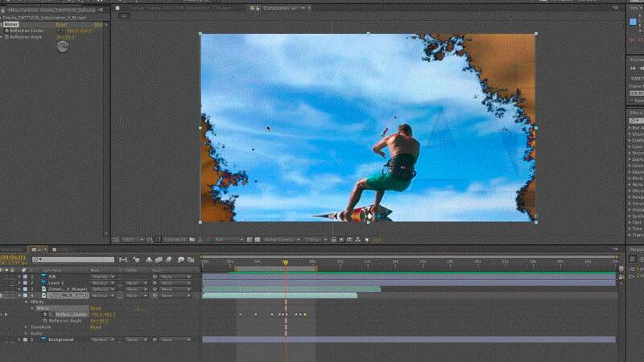This screenshot has height=362, width=644.
Task: Click the Graph Editor icon in timeline
Action: coord(191,259)
